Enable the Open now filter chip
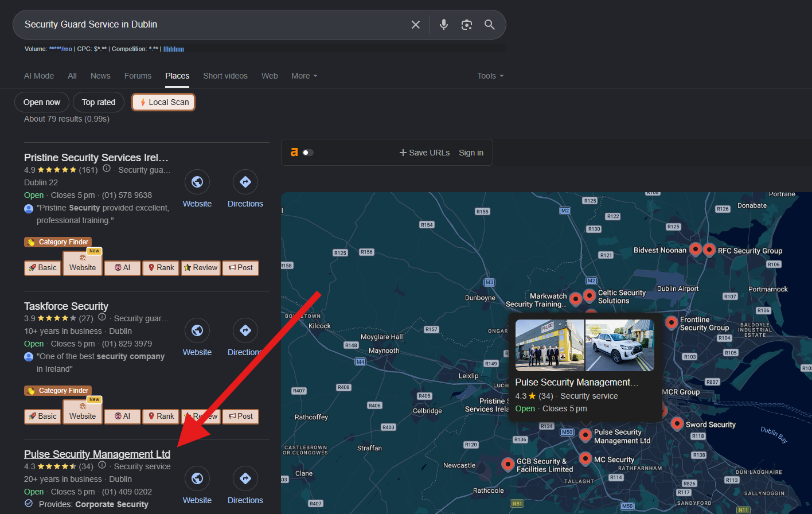 click(x=42, y=102)
